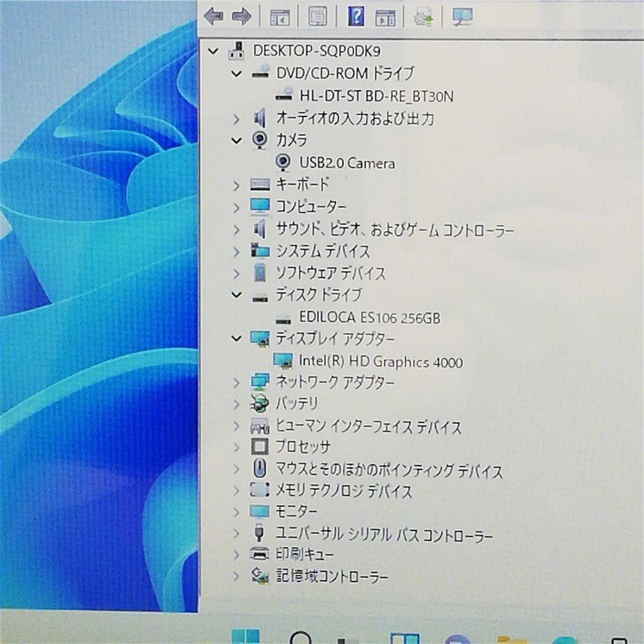This screenshot has width=644, height=644.
Task: Collapse the DVD/CD-ROM ドライブ category
Action: (236, 74)
